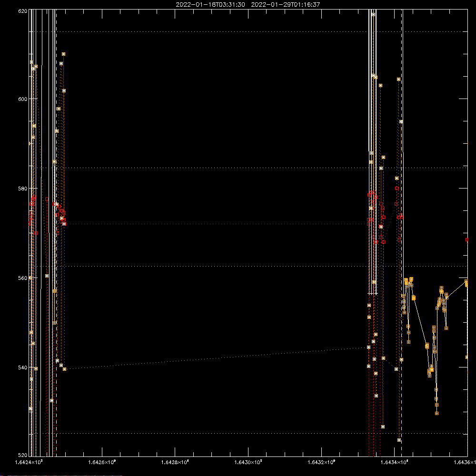The image size is (476, 476).
Task: Click the 1.6430×10⁹ x-axis label
Action: 248,462
